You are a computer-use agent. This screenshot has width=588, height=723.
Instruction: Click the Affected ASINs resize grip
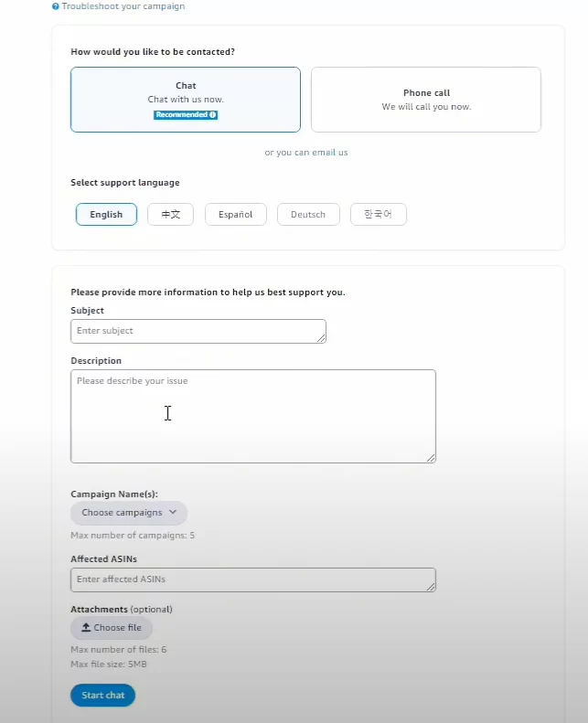[x=431, y=587]
